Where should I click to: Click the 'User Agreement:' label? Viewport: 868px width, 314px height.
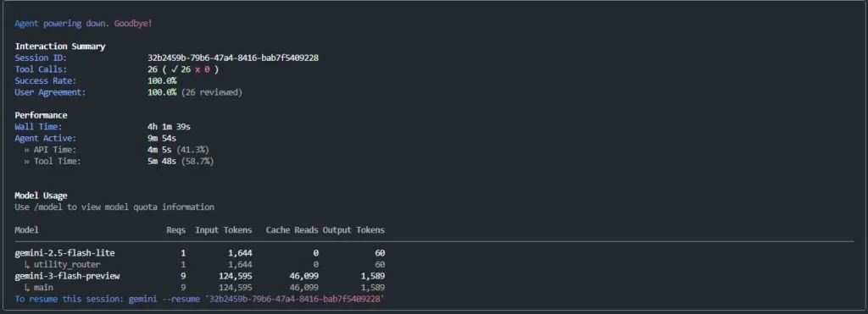(x=50, y=92)
